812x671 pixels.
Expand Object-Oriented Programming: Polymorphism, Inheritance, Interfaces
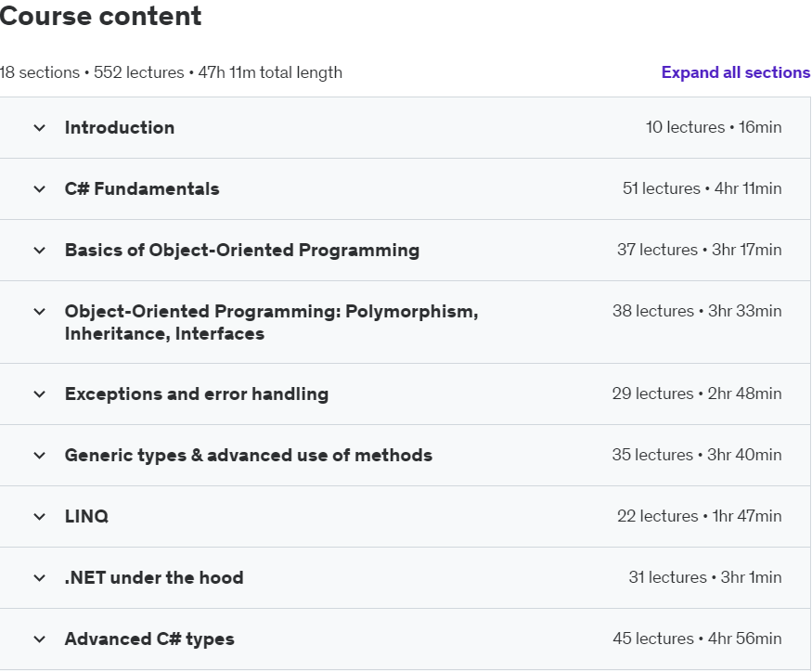click(271, 322)
